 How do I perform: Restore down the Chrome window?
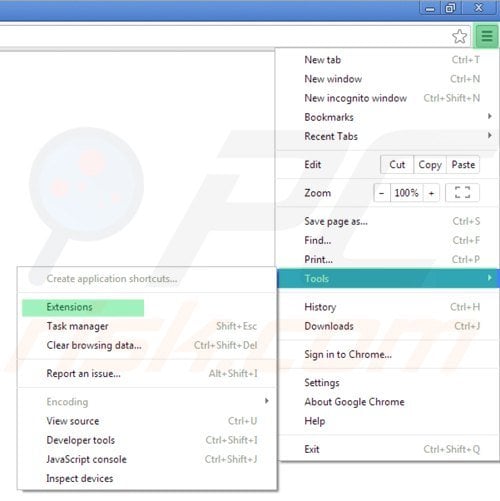click(451, 8)
